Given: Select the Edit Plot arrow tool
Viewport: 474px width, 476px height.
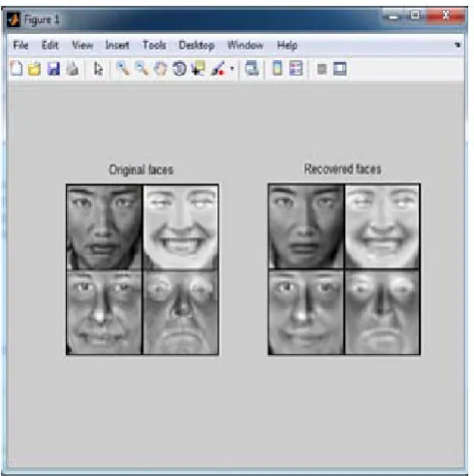Looking at the screenshot, I should pos(98,69).
